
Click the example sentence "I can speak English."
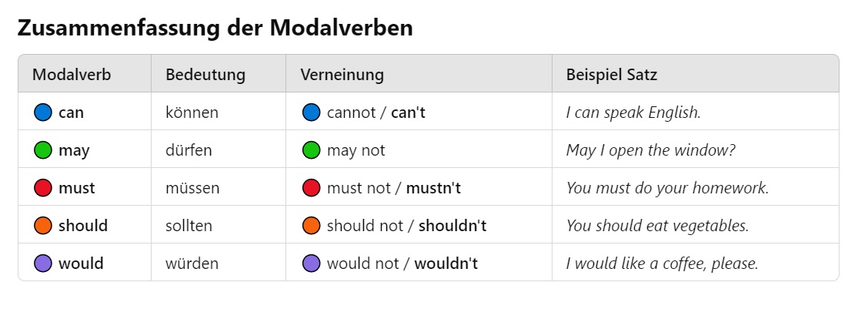click(x=633, y=113)
